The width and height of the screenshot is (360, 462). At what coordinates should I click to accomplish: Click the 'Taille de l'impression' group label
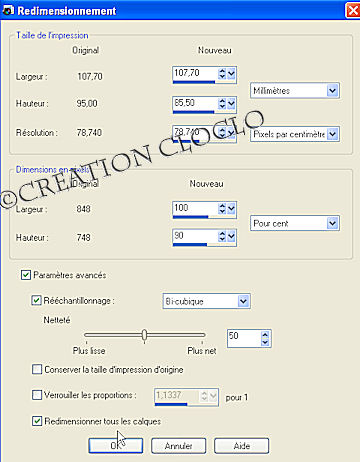(52, 35)
